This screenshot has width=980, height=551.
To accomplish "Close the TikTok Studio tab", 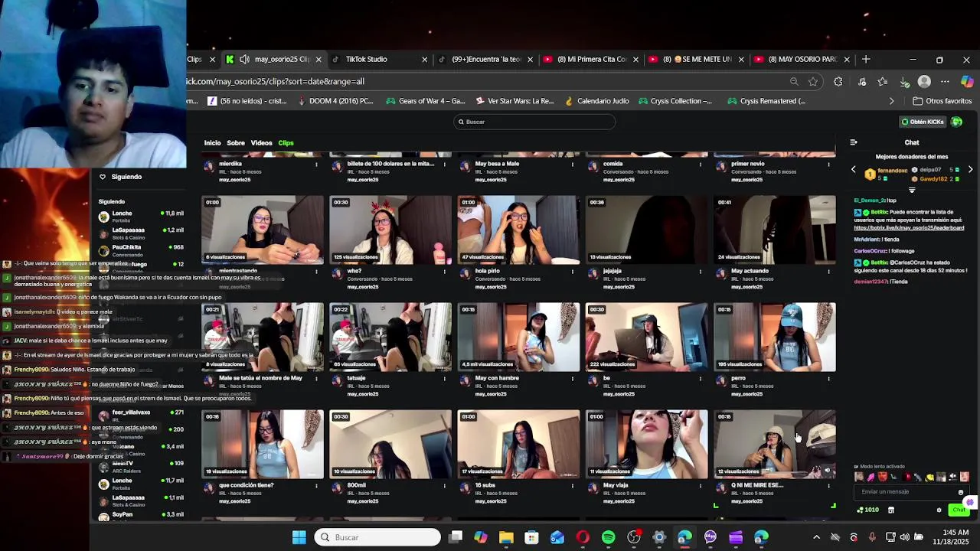I will coord(424,59).
